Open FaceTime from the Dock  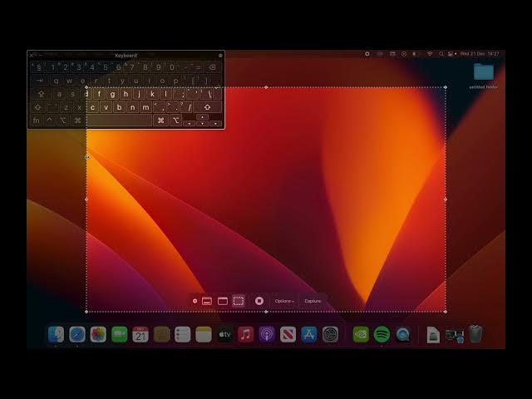coord(120,334)
